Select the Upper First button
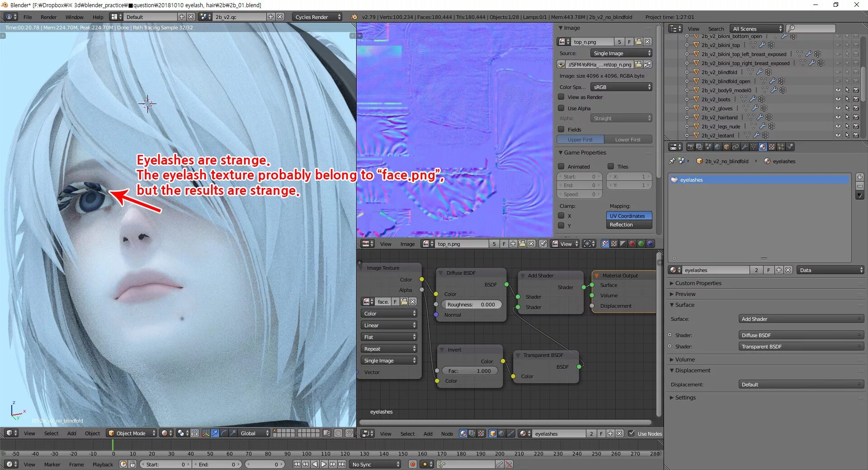 pyautogui.click(x=580, y=140)
